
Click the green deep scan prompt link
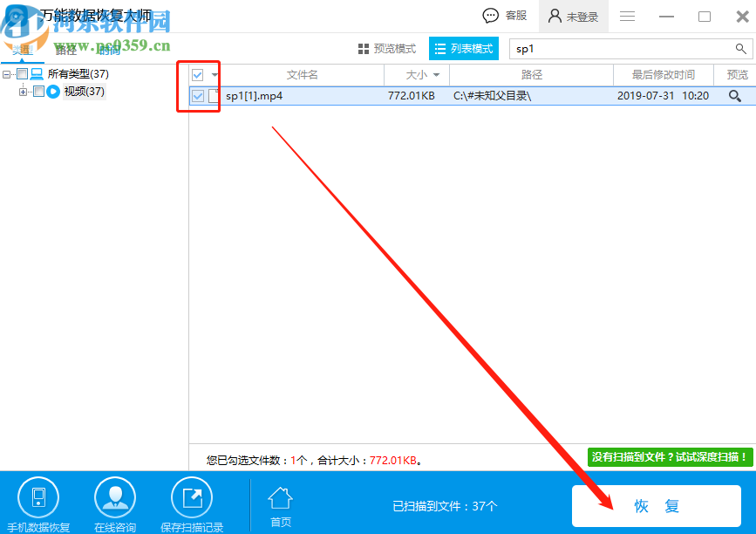click(670, 456)
